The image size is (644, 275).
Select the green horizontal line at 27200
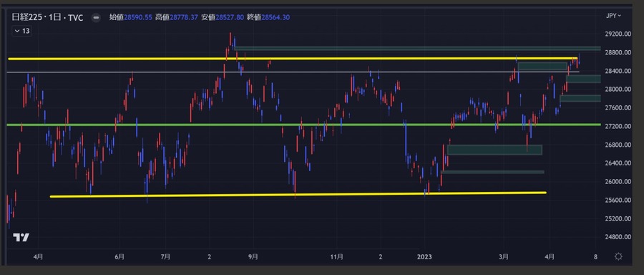tap(304, 125)
